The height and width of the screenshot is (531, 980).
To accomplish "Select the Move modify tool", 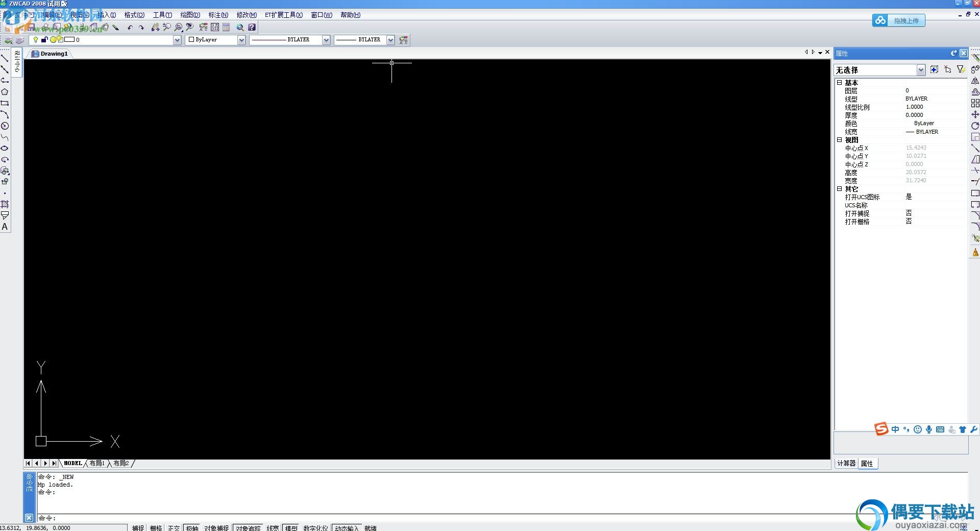I will (975, 114).
